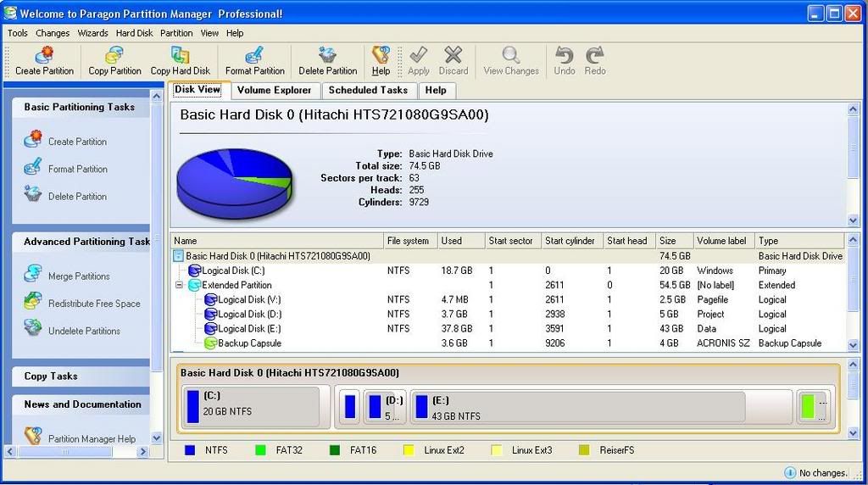Switch to the Volume Explorer tab
The image size is (868, 485).
click(x=274, y=90)
